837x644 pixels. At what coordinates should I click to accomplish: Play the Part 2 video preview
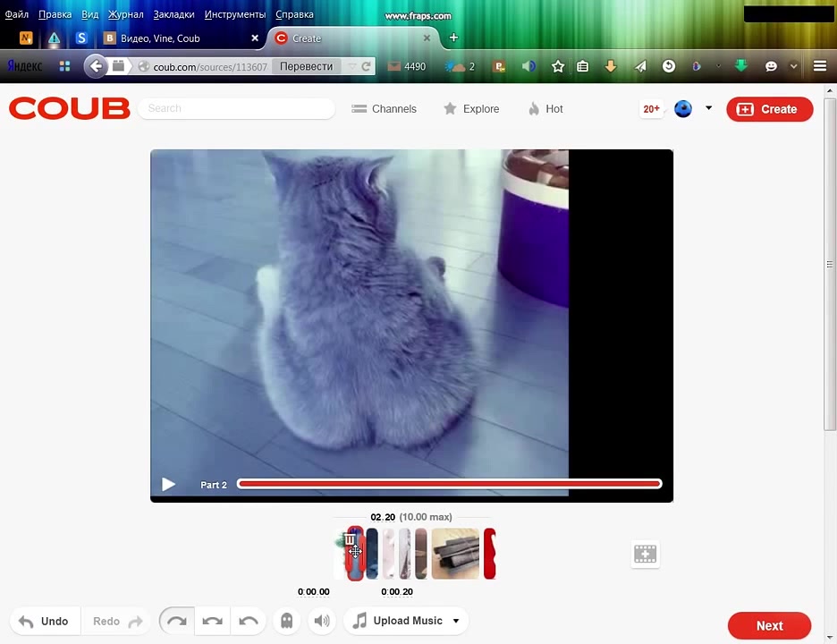pos(168,485)
